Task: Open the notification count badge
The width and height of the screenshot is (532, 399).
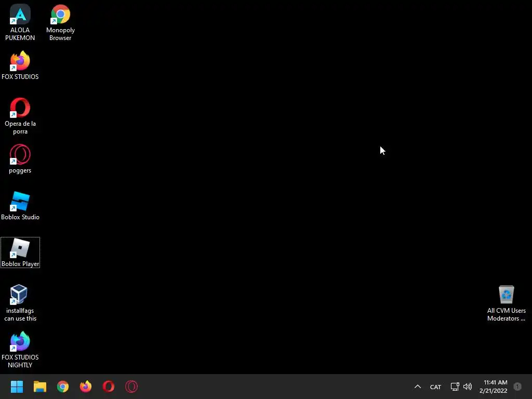Action: pos(517,387)
